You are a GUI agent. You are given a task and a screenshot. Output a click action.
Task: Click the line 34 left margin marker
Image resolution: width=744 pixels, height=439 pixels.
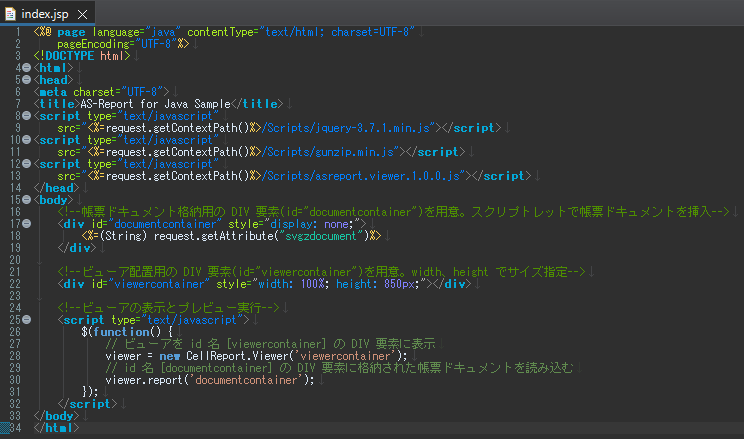click(4, 428)
